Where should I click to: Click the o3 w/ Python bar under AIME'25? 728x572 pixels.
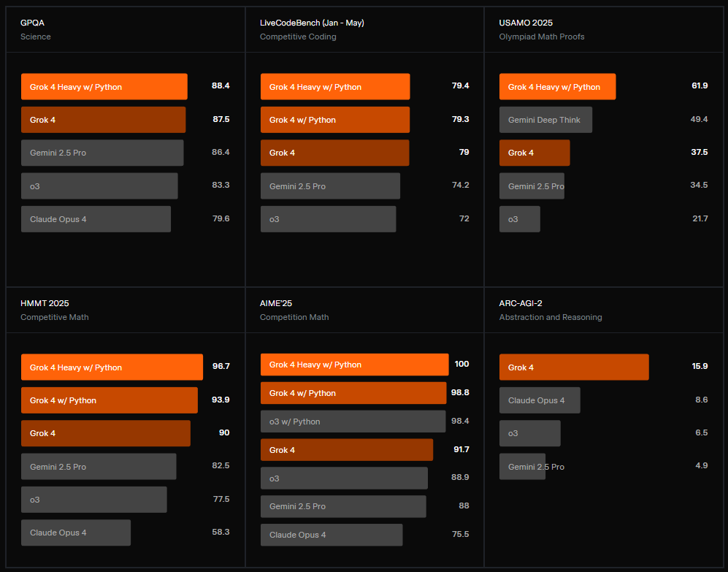click(352, 421)
